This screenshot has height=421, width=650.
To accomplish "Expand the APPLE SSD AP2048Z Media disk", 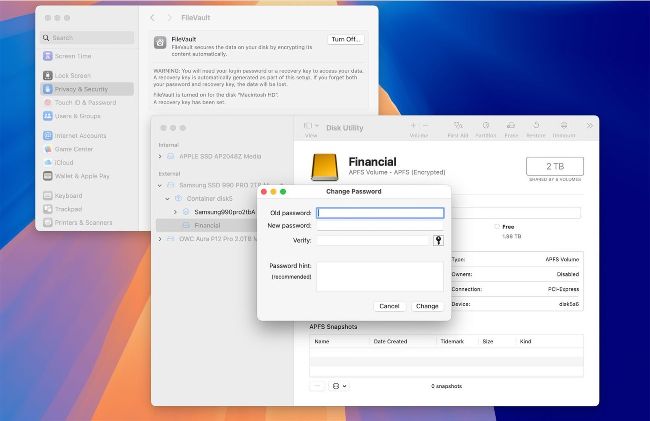I will (x=160, y=156).
